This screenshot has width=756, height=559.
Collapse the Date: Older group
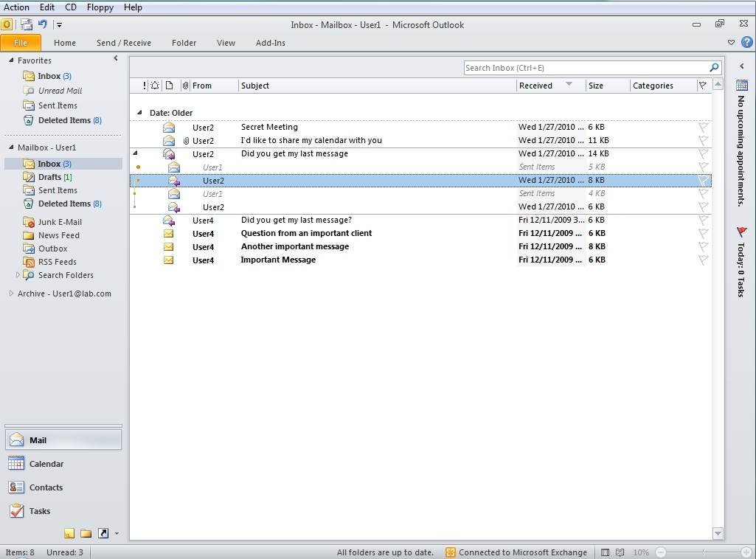point(139,113)
